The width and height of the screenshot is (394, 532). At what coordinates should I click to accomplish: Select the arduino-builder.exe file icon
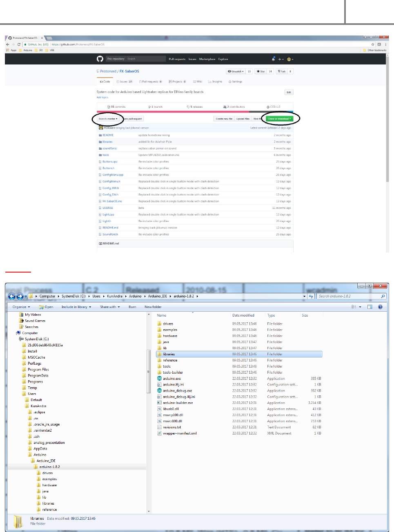159,403
